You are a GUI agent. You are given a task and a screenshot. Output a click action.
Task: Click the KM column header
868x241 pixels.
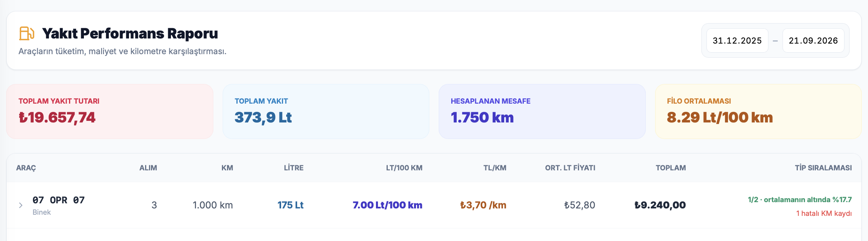227,168
